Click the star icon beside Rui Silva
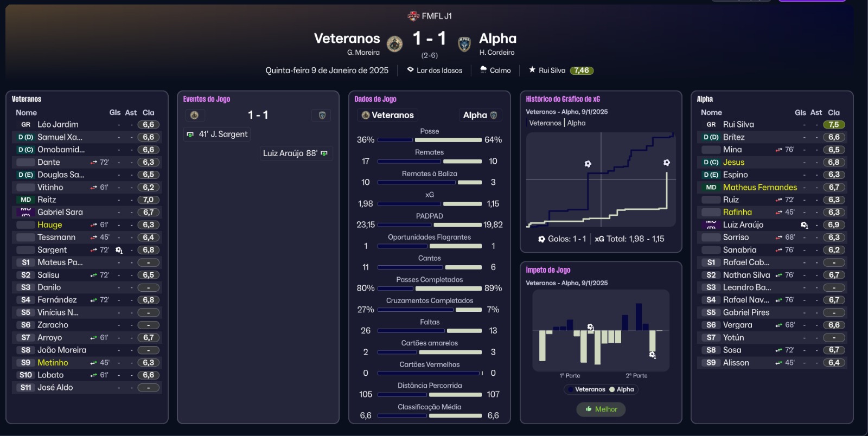The width and height of the screenshot is (868, 436). click(x=532, y=70)
